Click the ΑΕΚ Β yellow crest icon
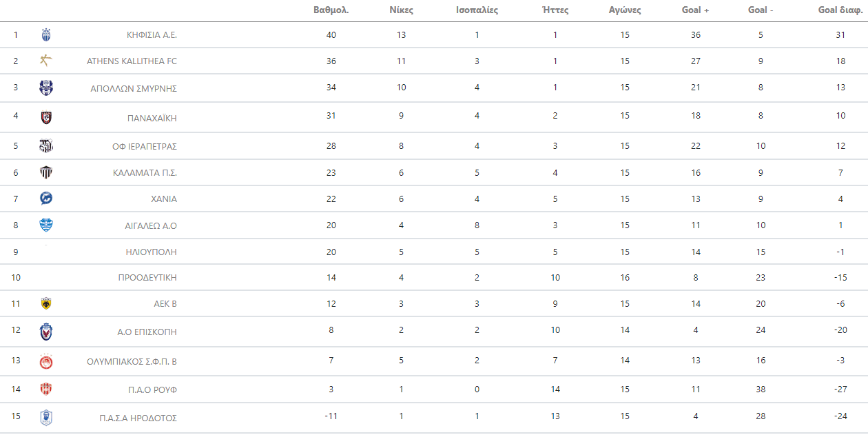Screen dimensions: 868x435 pos(46,303)
